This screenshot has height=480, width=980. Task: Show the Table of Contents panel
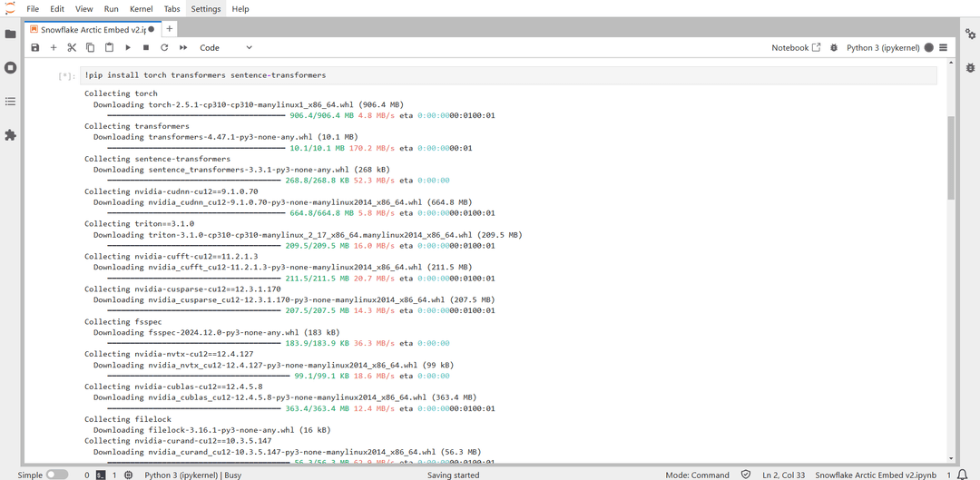click(10, 102)
